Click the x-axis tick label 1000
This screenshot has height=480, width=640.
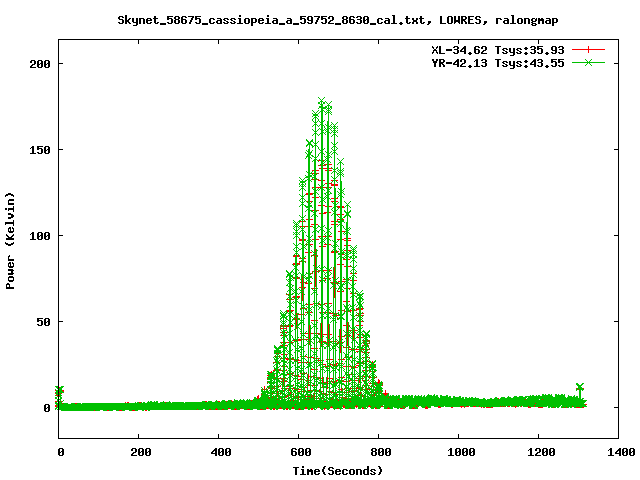[461, 452]
